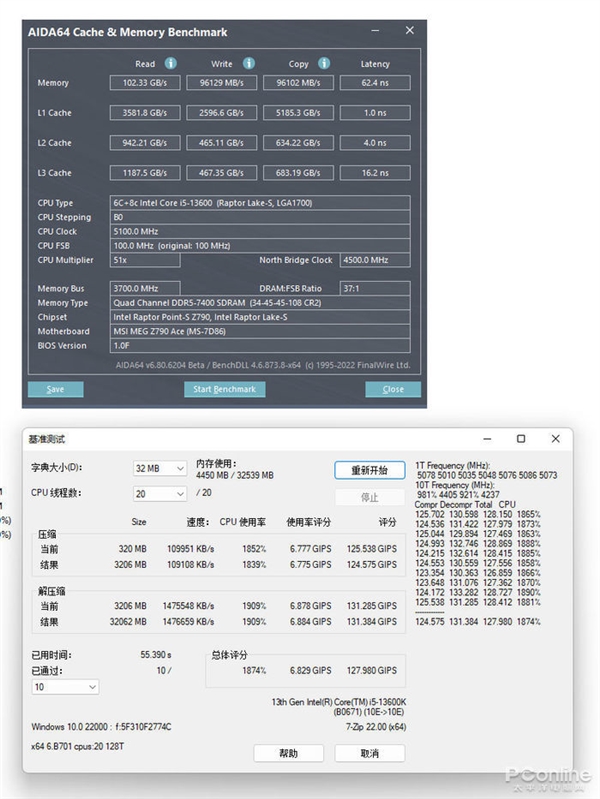Click the Copy info icon
The image size is (600, 799).
(324, 63)
